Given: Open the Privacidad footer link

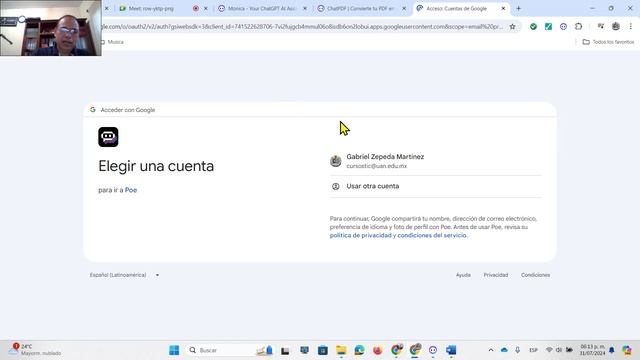Looking at the screenshot, I should [496, 275].
